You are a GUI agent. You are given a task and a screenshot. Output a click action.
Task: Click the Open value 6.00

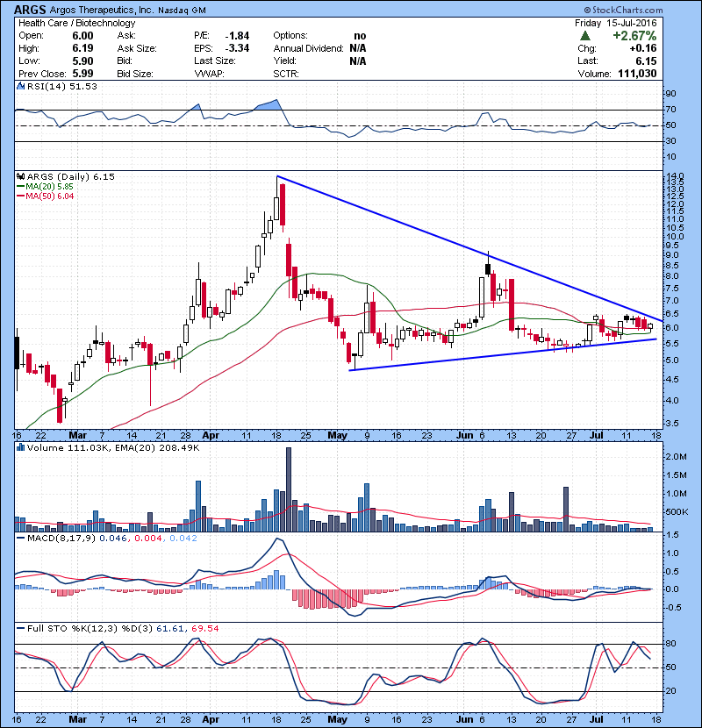click(x=82, y=36)
